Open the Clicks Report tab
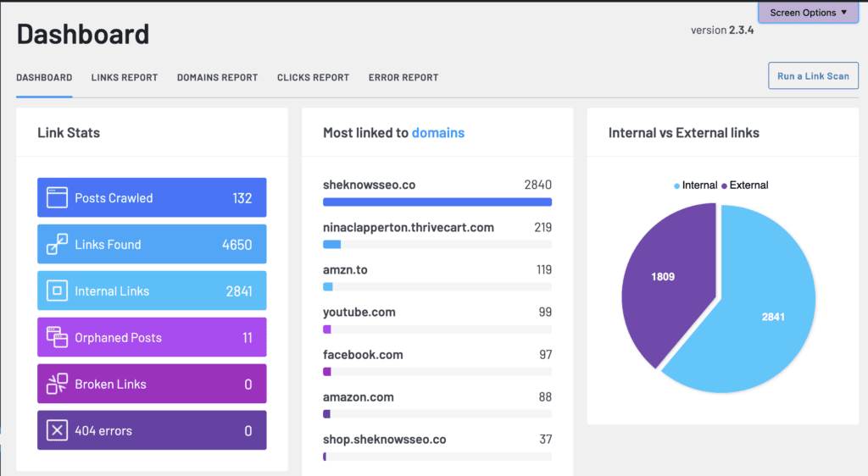Image resolution: width=868 pixels, height=476 pixels. pos(314,77)
